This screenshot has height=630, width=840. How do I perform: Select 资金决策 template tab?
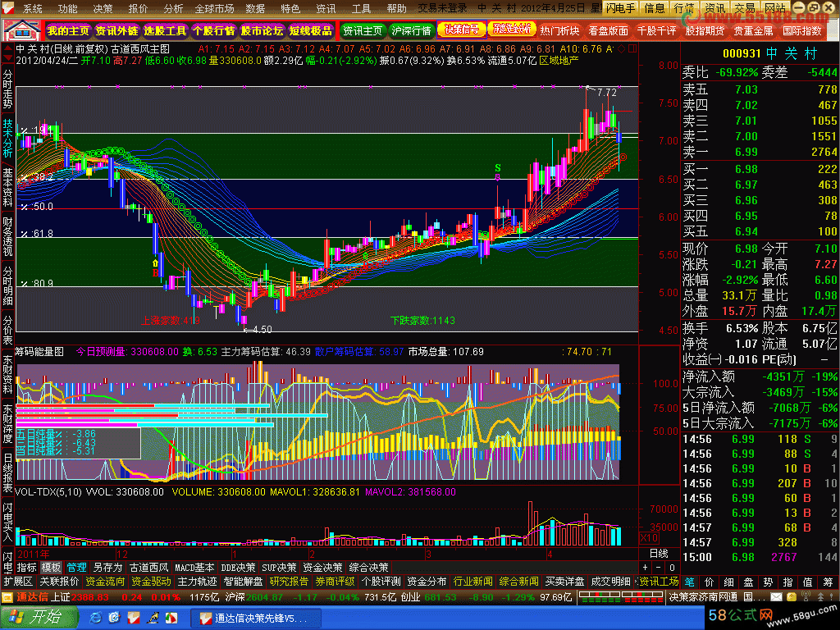(x=322, y=568)
